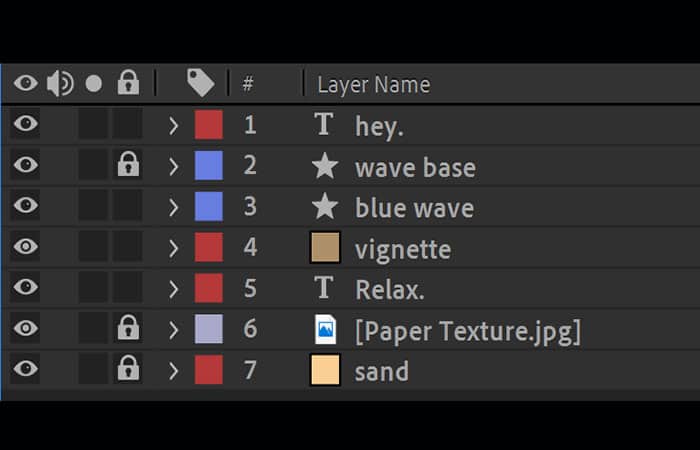Image resolution: width=700 pixels, height=450 pixels.
Task: Unlock the sand layer
Action: (128, 368)
